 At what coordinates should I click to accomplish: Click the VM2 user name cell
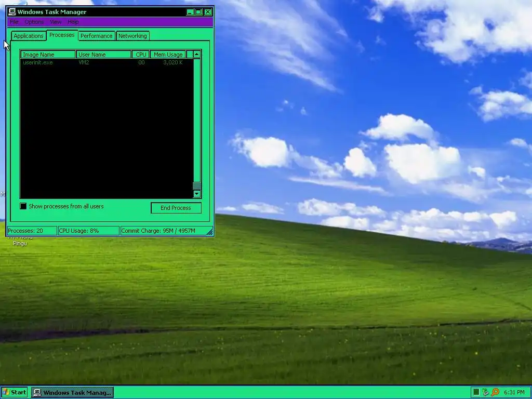(x=84, y=62)
